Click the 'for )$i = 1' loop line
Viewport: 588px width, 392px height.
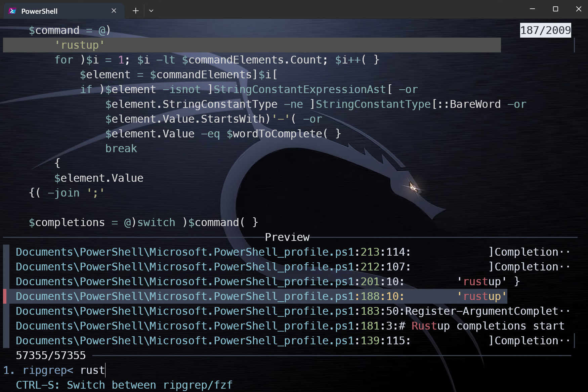tap(217, 60)
